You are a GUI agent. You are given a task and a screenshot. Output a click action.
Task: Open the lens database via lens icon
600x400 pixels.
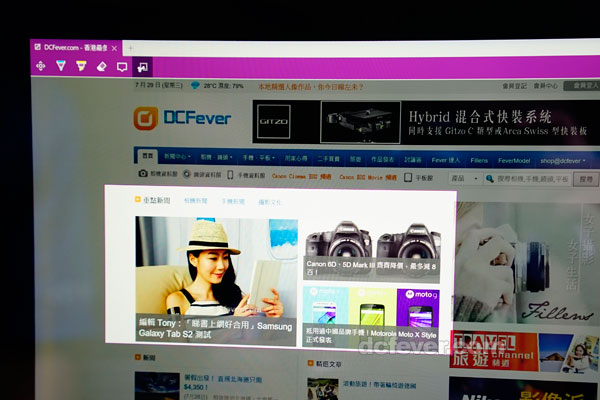[x=186, y=174]
